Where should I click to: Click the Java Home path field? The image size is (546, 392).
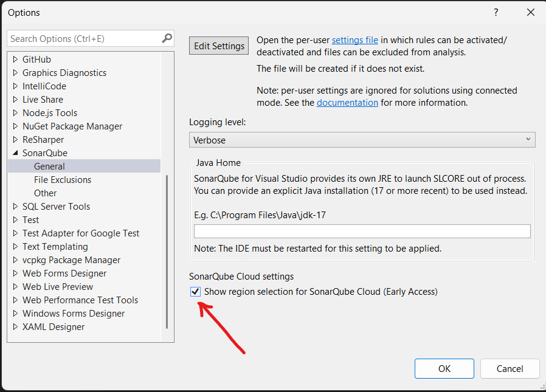pos(362,231)
